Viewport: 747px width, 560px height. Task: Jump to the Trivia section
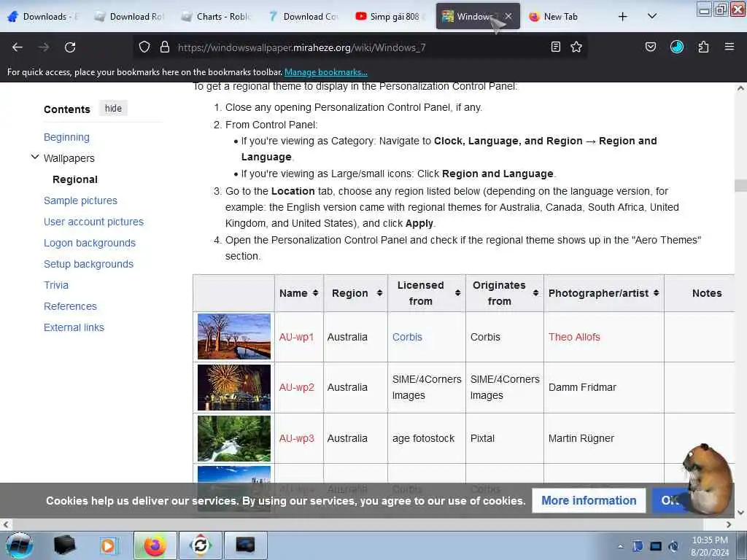point(56,285)
